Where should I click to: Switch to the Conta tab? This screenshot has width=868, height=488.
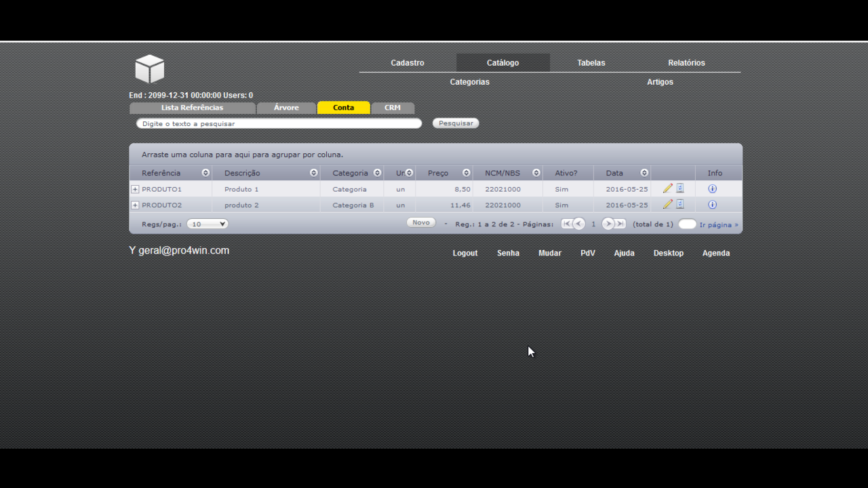pos(344,108)
